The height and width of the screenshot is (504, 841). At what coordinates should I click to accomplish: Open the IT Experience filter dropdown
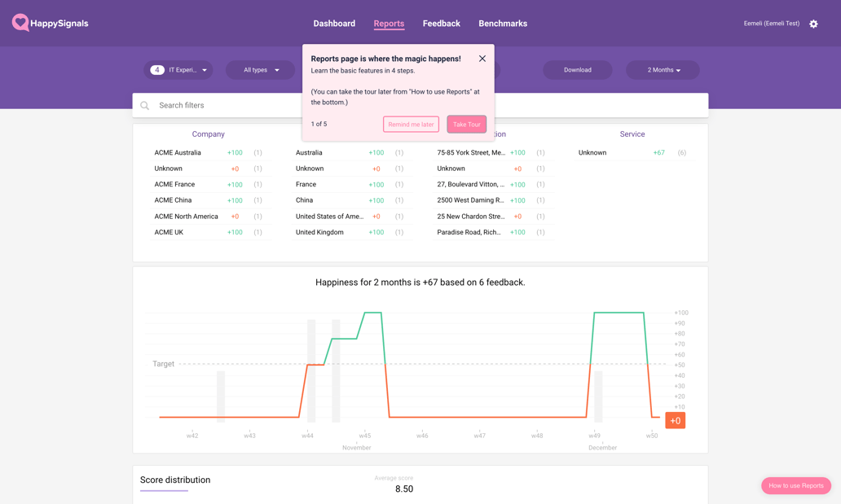click(x=178, y=70)
